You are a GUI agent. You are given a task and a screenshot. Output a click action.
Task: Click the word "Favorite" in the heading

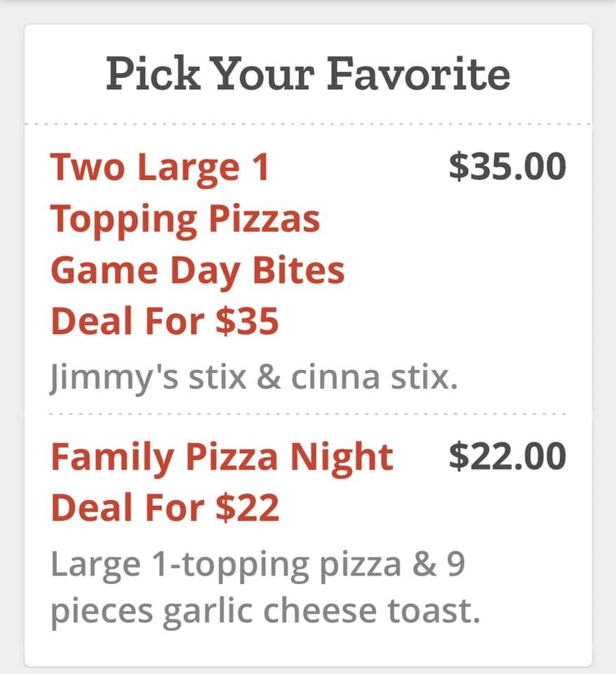point(420,74)
